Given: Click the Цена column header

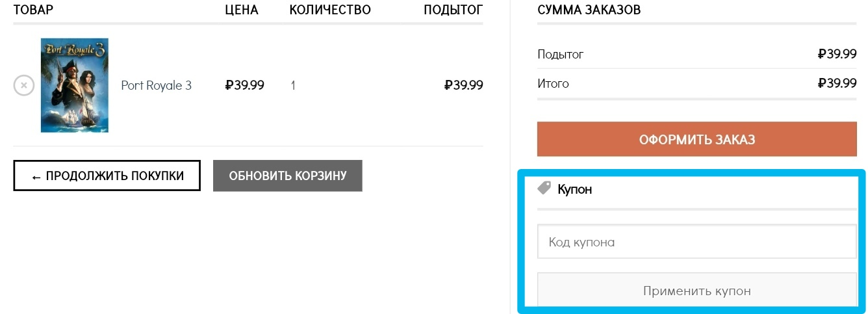Looking at the screenshot, I should (242, 10).
